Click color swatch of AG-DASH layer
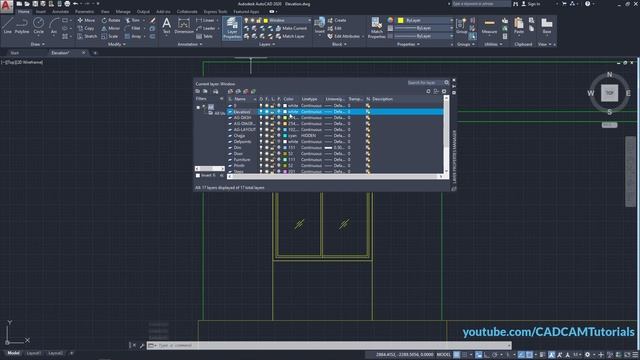This screenshot has height=360, width=640. click(x=285, y=118)
